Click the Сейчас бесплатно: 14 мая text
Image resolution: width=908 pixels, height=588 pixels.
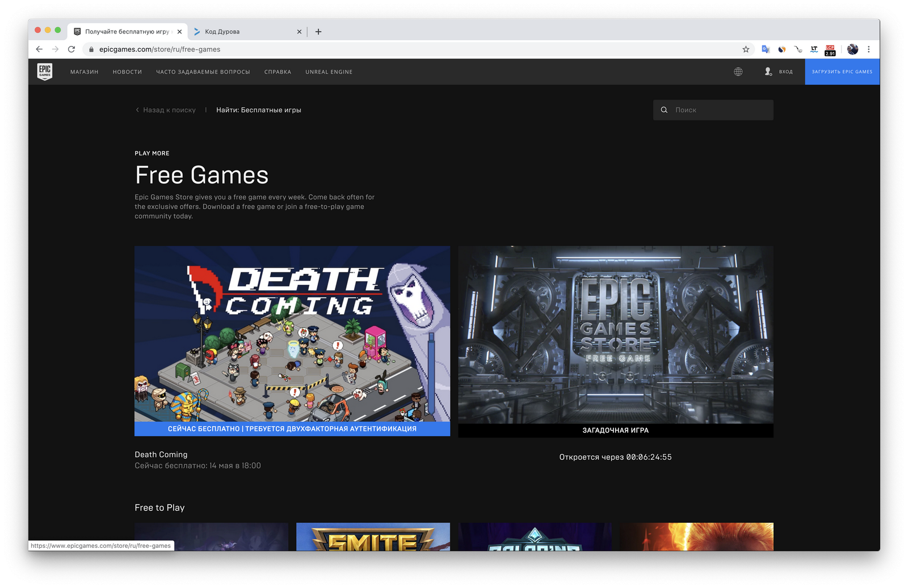pos(198,466)
